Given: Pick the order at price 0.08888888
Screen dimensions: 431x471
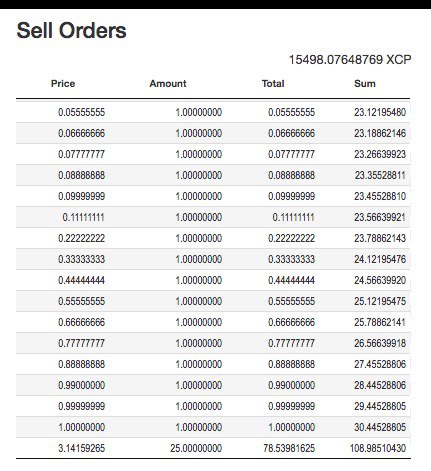Looking at the screenshot, I should pos(213,175).
